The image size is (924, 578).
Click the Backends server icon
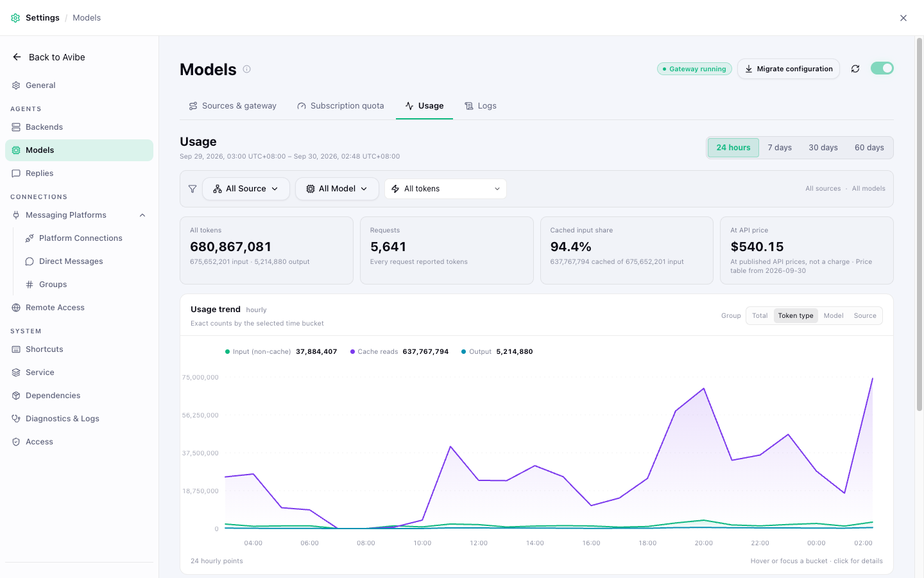16,127
